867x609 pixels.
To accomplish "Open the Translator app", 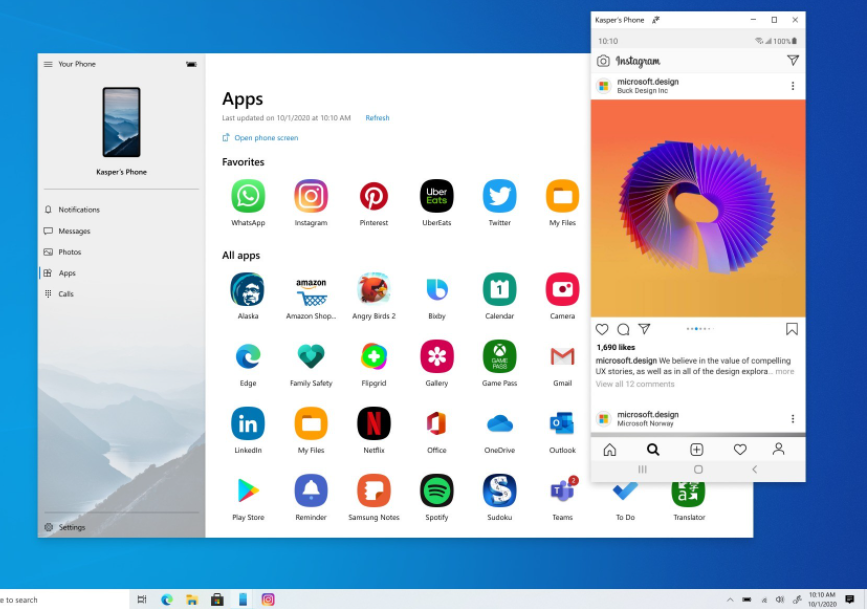I will point(688,494).
